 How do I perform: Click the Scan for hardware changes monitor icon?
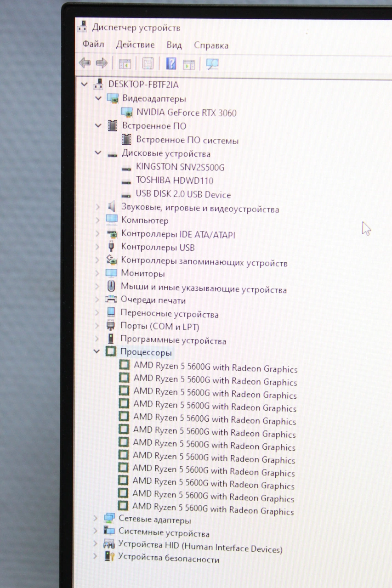[x=212, y=64]
